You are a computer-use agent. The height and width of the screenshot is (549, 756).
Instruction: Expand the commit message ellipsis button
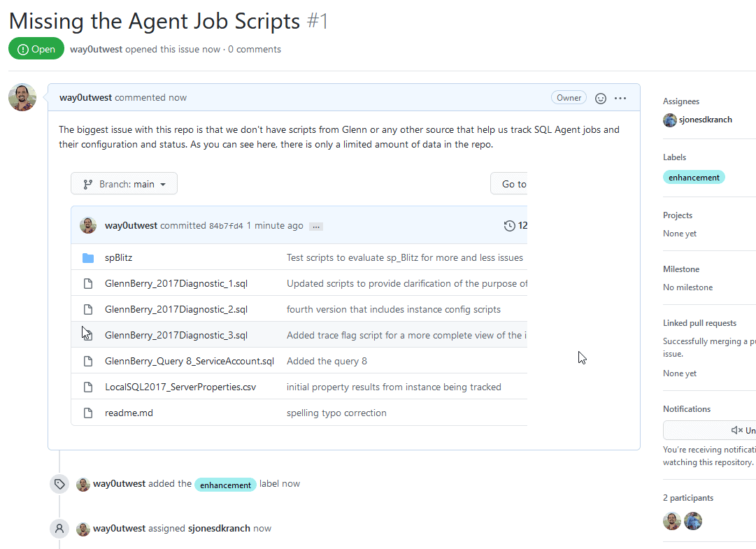pos(315,227)
